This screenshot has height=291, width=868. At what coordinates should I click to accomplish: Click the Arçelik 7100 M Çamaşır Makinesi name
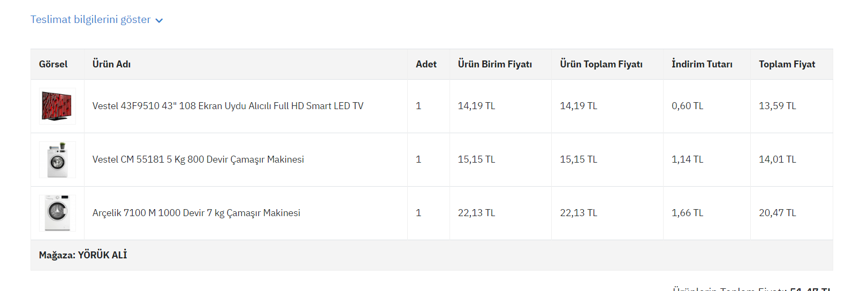click(196, 213)
